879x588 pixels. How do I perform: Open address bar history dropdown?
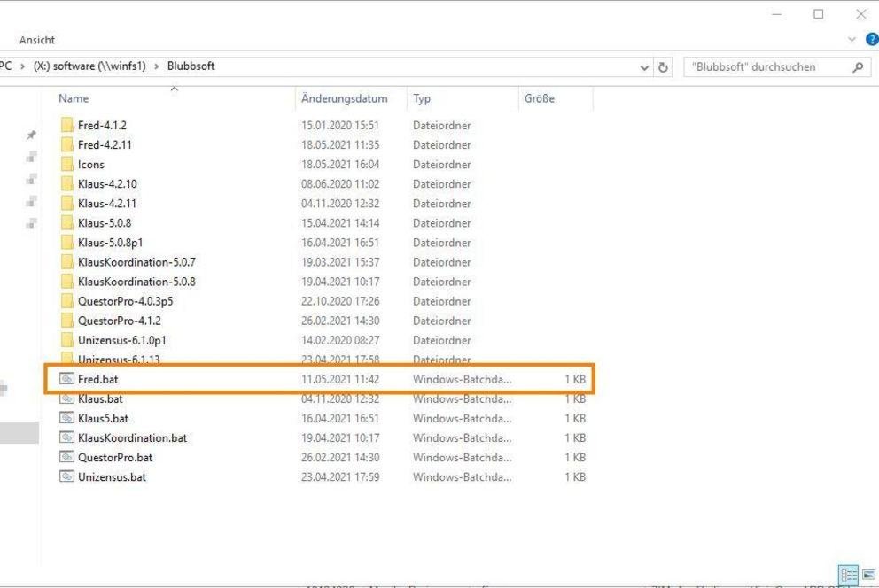coord(645,67)
